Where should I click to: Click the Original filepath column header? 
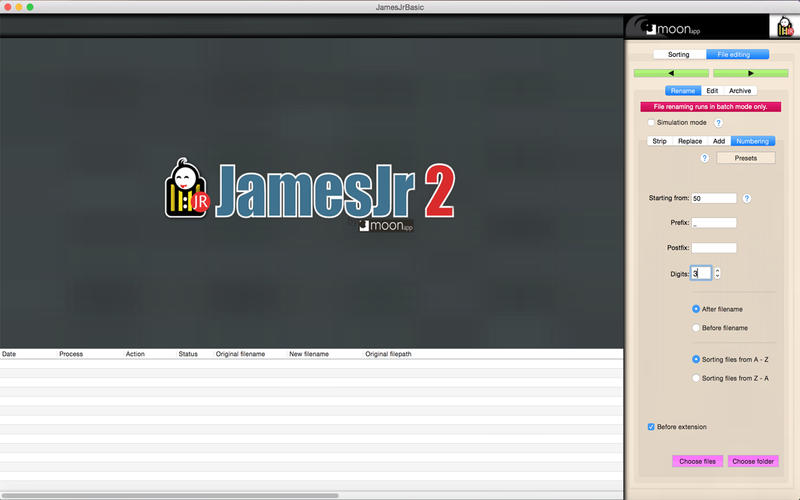point(388,354)
